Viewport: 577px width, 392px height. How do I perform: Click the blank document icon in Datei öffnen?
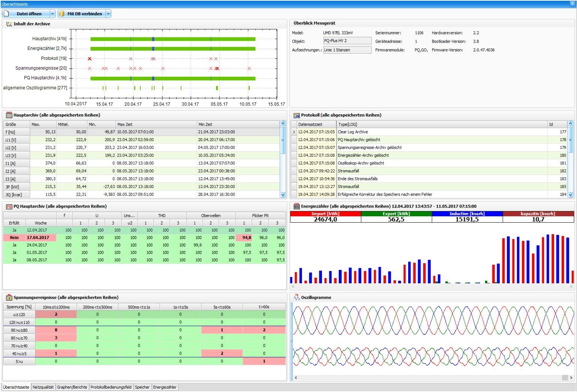(6, 14)
